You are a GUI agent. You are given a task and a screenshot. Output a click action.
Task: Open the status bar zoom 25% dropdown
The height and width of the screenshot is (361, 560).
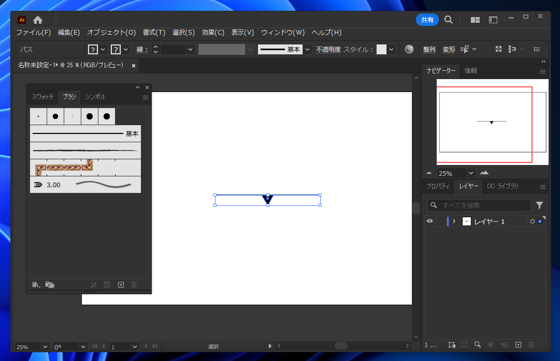coord(45,347)
